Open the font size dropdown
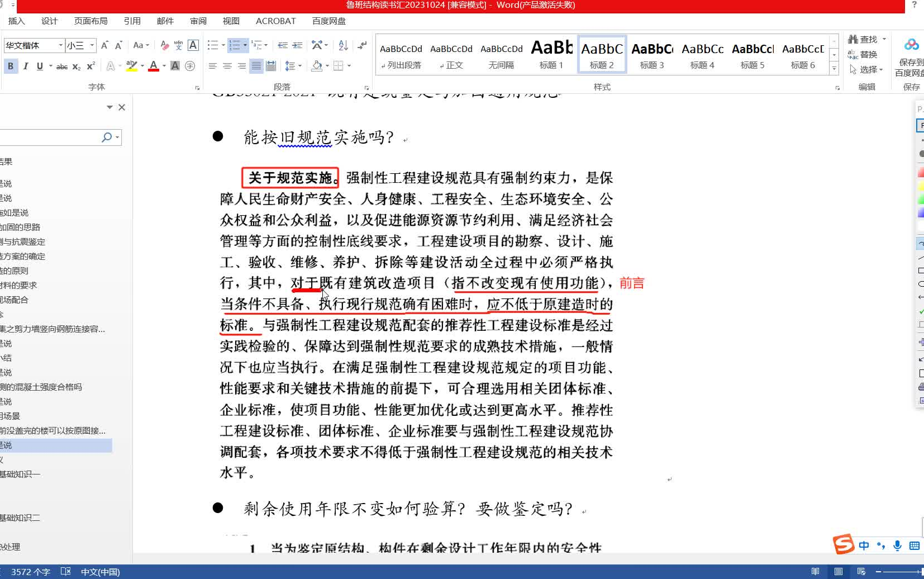 (92, 45)
